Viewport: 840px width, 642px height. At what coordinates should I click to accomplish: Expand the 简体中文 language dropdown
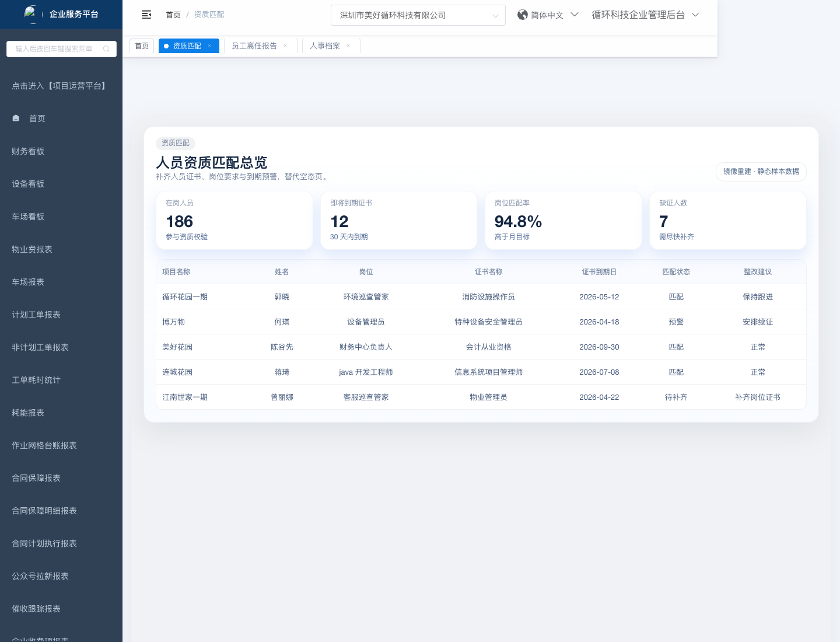coord(548,15)
